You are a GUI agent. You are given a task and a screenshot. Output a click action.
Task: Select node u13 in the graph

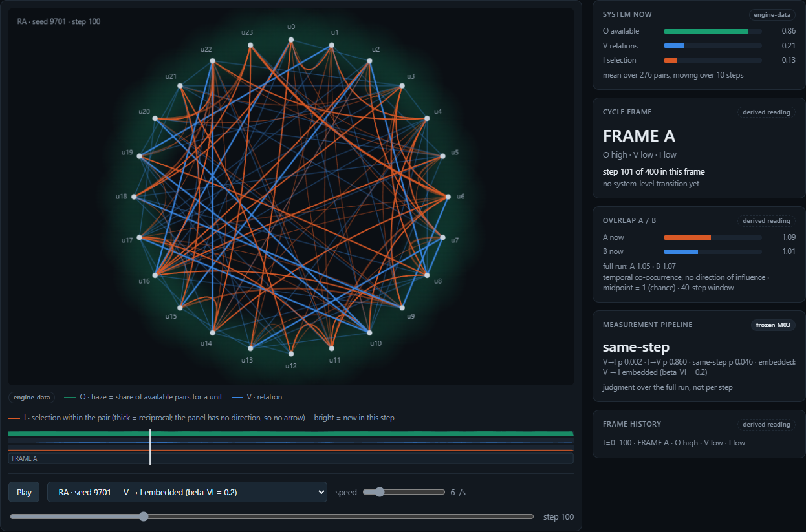click(250, 348)
